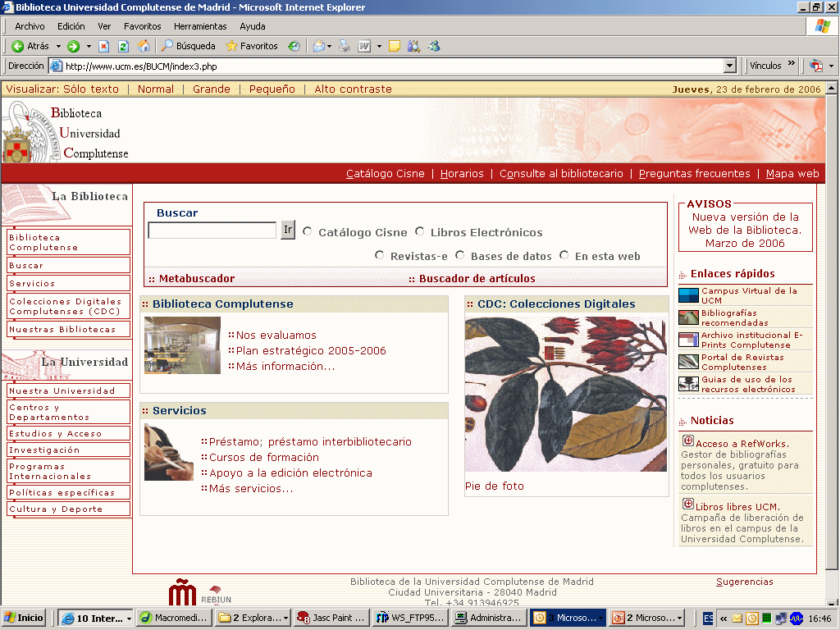Open the Research toolbar icon

pyautogui.click(x=413, y=47)
